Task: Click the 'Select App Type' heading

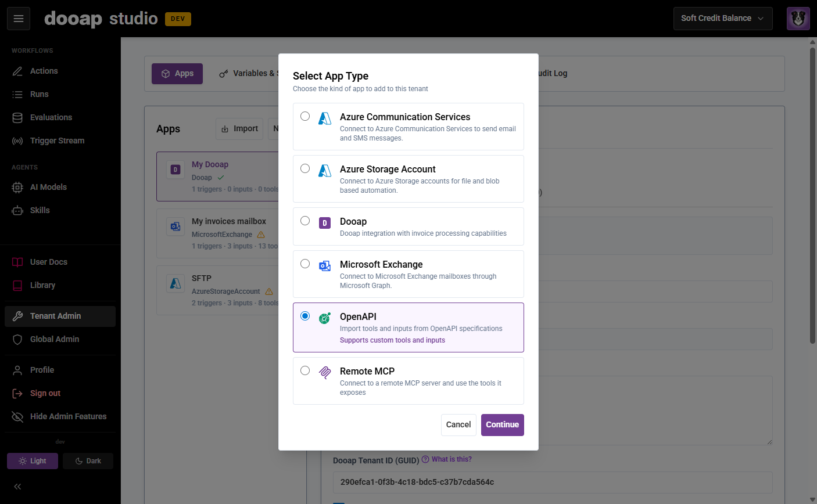Action: click(x=331, y=76)
